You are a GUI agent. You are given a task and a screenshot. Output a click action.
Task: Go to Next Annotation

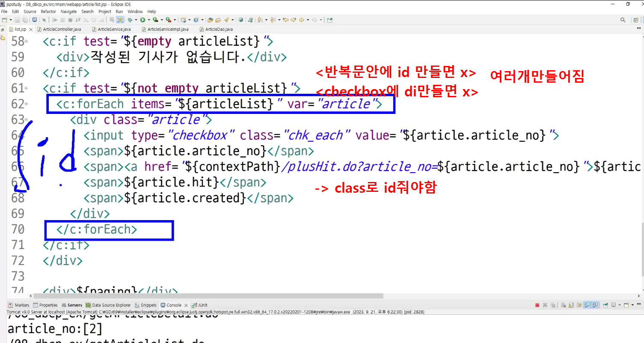click(x=259, y=20)
